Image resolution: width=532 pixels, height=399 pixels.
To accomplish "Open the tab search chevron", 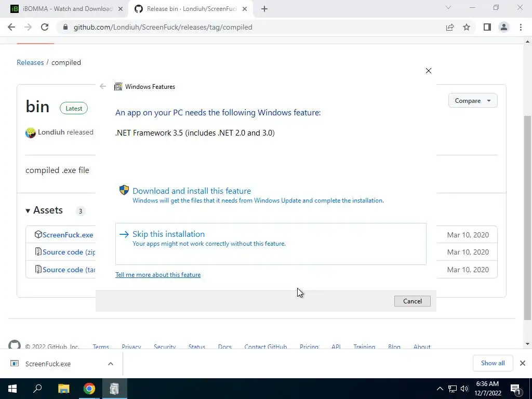I will (x=448, y=7).
